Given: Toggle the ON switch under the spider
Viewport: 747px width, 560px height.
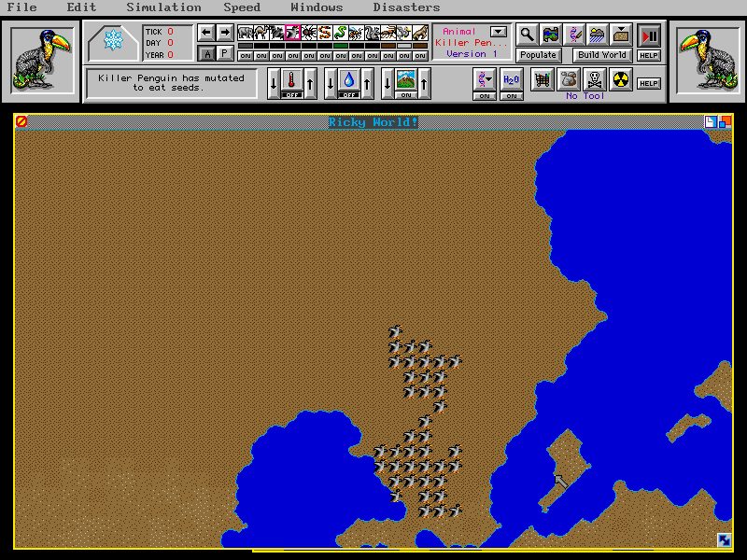Looking at the screenshot, I should coord(309,56).
